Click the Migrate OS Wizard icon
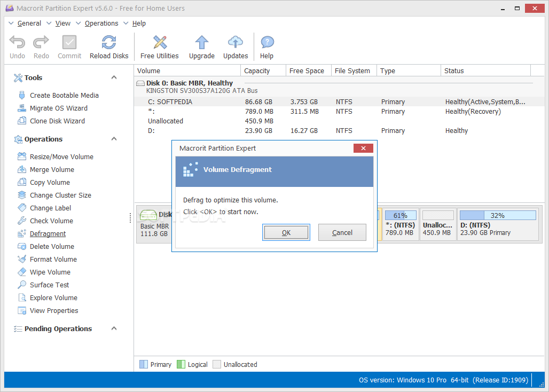 click(22, 108)
